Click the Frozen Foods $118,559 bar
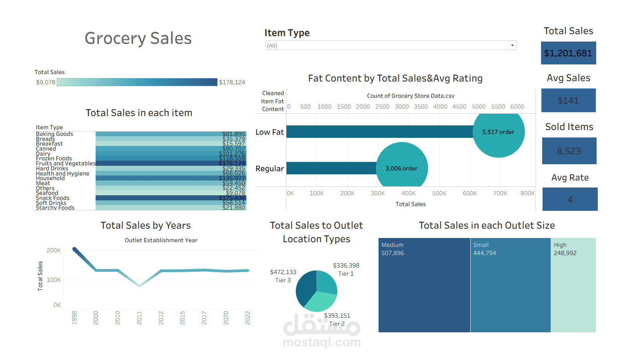644x356 pixels. (x=171, y=158)
